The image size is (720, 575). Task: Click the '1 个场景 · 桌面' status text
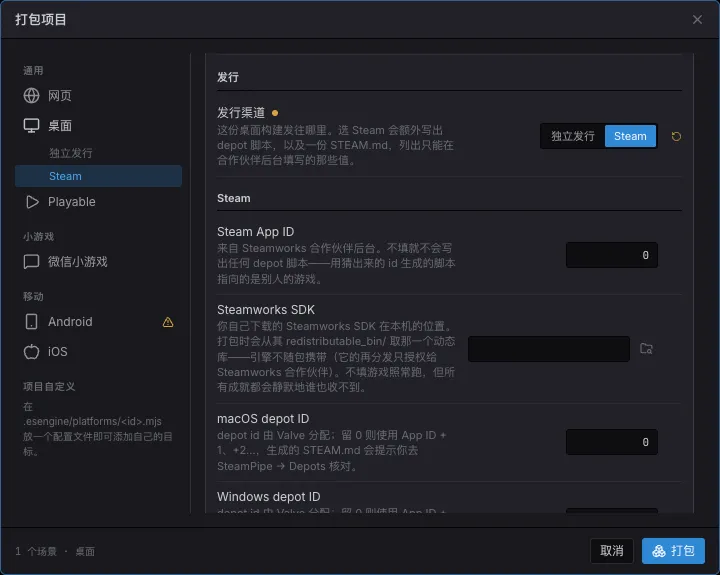55,551
